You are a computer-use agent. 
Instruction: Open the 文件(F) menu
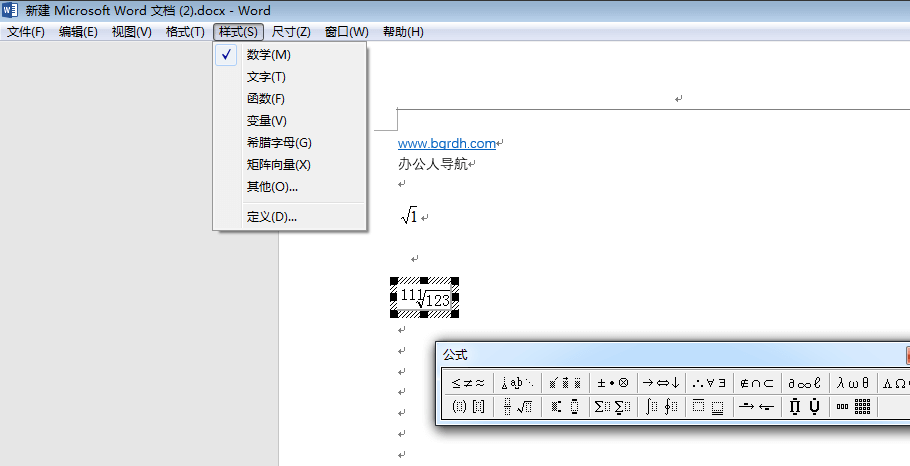pyautogui.click(x=26, y=32)
